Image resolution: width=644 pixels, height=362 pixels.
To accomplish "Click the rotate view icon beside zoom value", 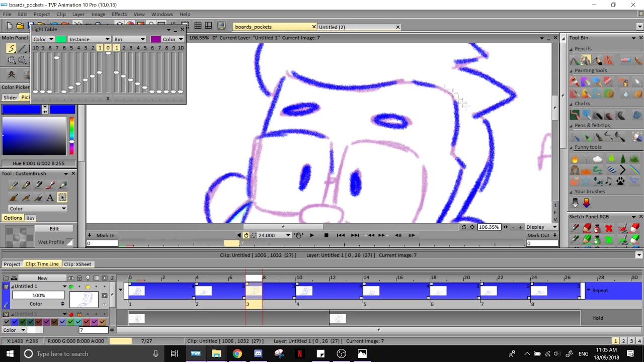I will [x=464, y=227].
